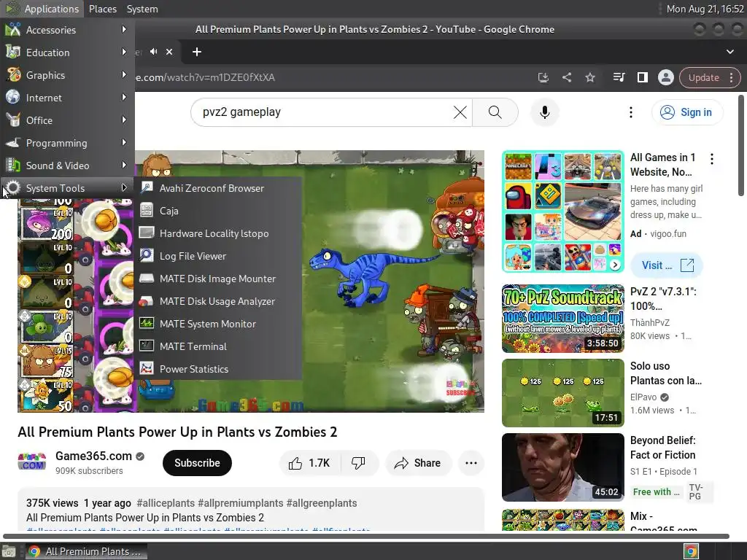Open Beyond Belief Fact or Fiction thumbnail
This screenshot has width=747, height=560.
click(x=562, y=467)
